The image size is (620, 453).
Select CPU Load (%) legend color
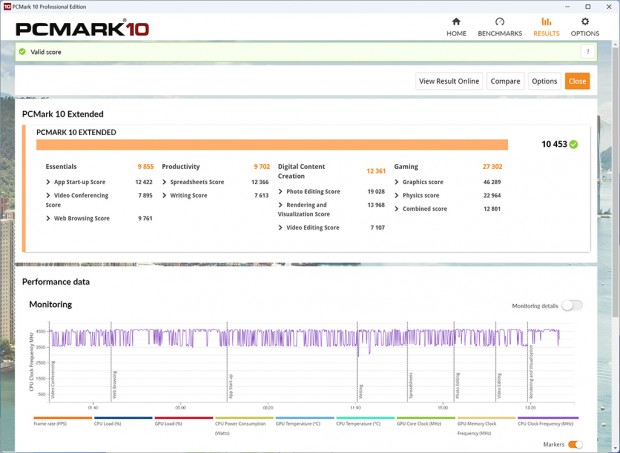123,418
